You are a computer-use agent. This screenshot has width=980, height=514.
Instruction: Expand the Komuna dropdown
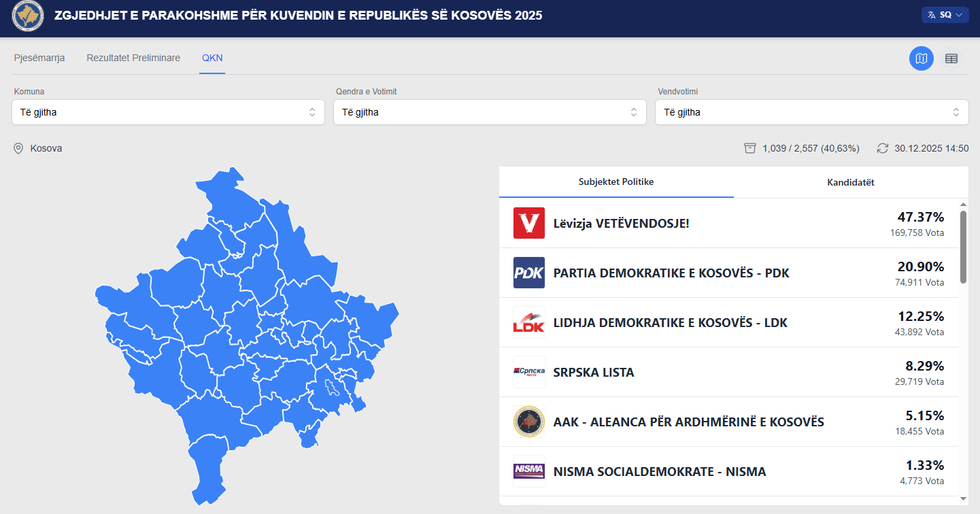point(167,112)
